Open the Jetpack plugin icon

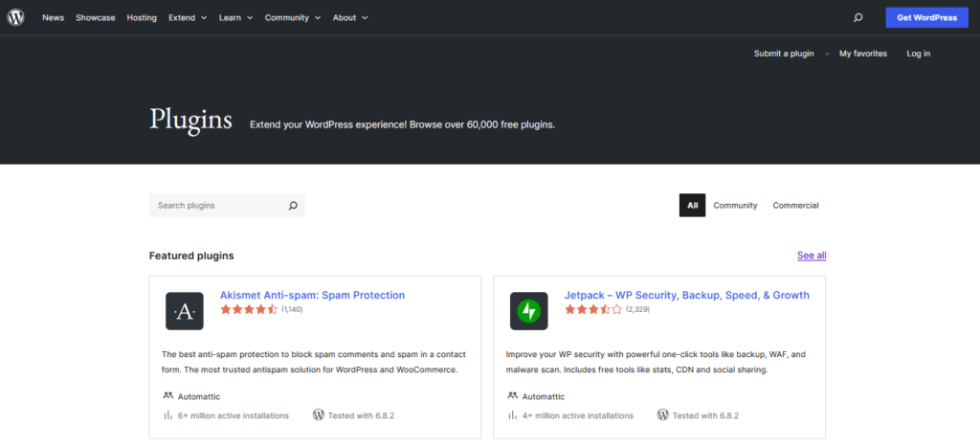point(528,311)
